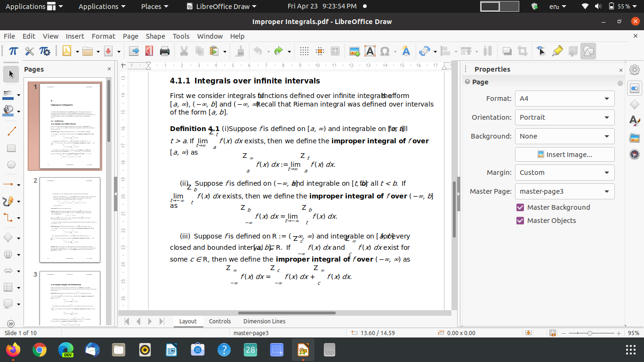This screenshot has width=644, height=362.
Task: Expand the Master Page dropdown
Action: (x=564, y=191)
